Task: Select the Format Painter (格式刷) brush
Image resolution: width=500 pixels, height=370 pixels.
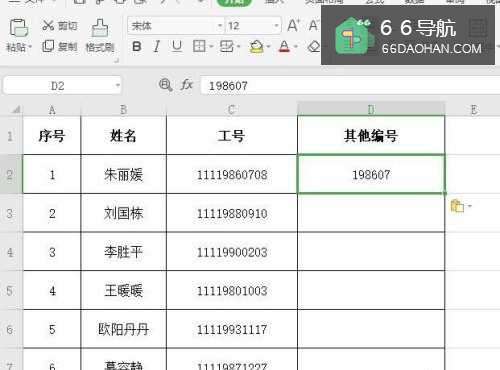Action: 100,28
